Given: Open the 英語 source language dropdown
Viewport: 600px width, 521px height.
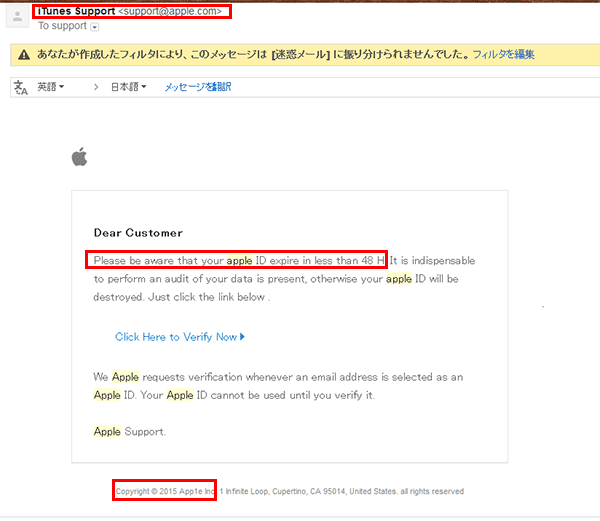Looking at the screenshot, I should coord(51,87).
